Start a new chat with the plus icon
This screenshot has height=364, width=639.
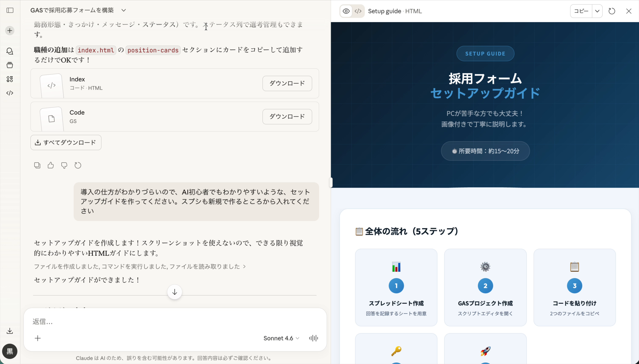coord(10,30)
